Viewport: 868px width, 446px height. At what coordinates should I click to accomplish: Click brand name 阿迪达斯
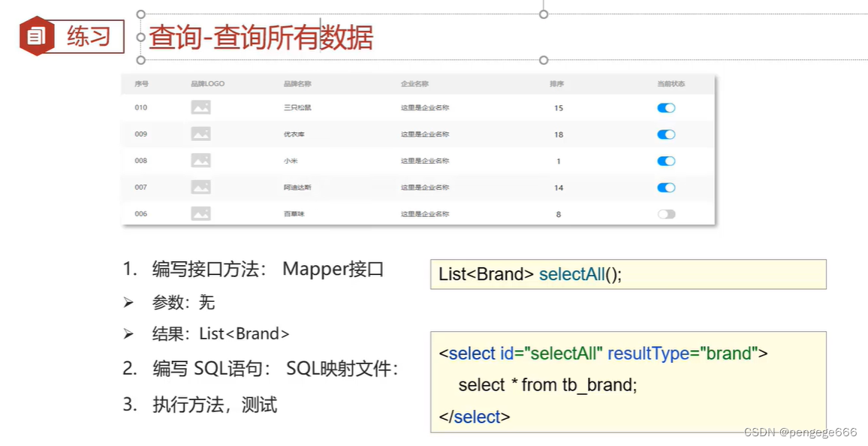tap(297, 187)
